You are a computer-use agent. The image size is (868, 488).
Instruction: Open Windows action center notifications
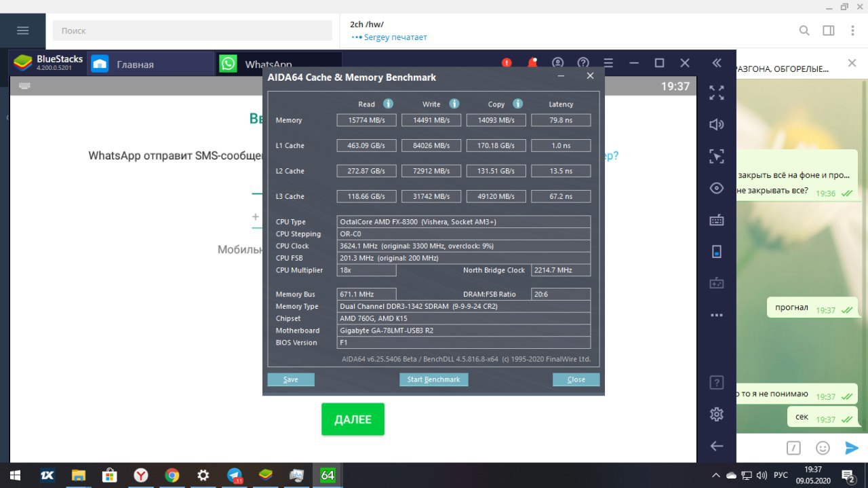848,475
